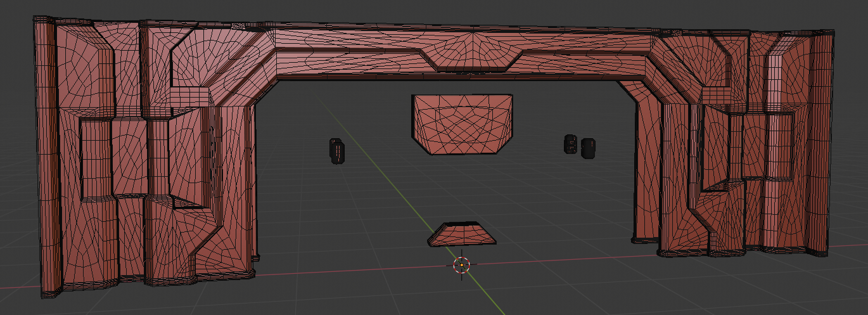Screen dimensions: 868x315
Task: Select the small dark object left of center panel
Action: pos(336,151)
